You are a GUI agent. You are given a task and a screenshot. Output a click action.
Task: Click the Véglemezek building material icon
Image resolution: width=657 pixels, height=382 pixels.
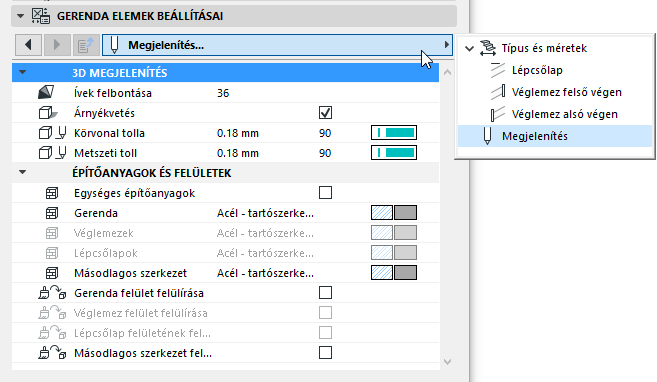[x=52, y=233]
